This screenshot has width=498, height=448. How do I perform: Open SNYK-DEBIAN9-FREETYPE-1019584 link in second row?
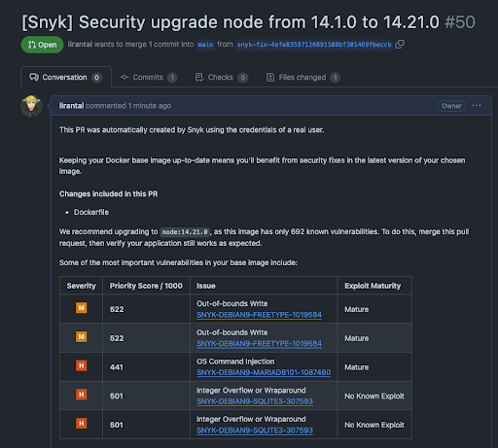click(259, 344)
